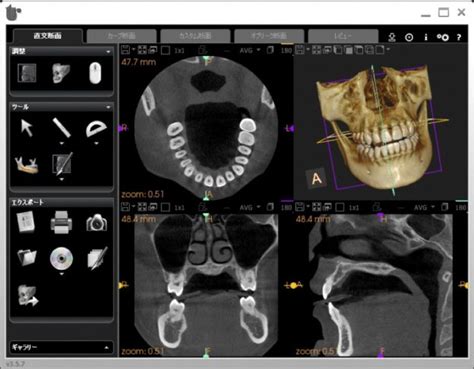
Task: Click the 1x1 layout button in axial view toolbar
Action: click(179, 50)
